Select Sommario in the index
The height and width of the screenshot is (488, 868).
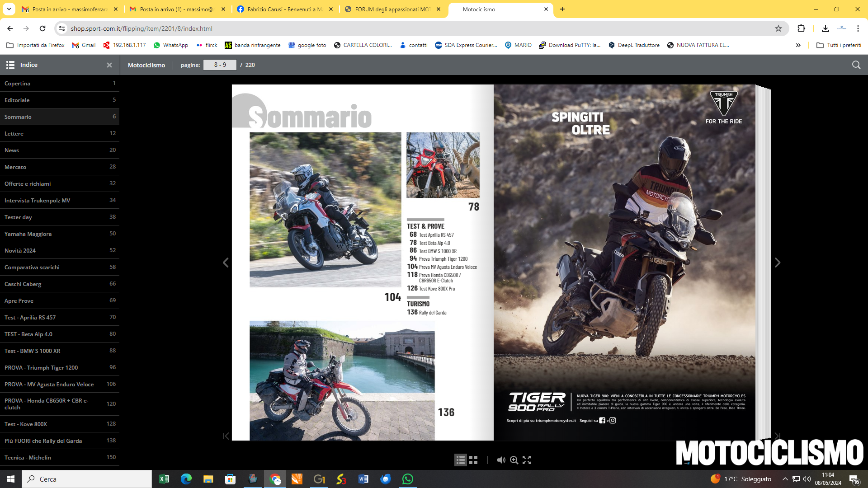(60, 117)
